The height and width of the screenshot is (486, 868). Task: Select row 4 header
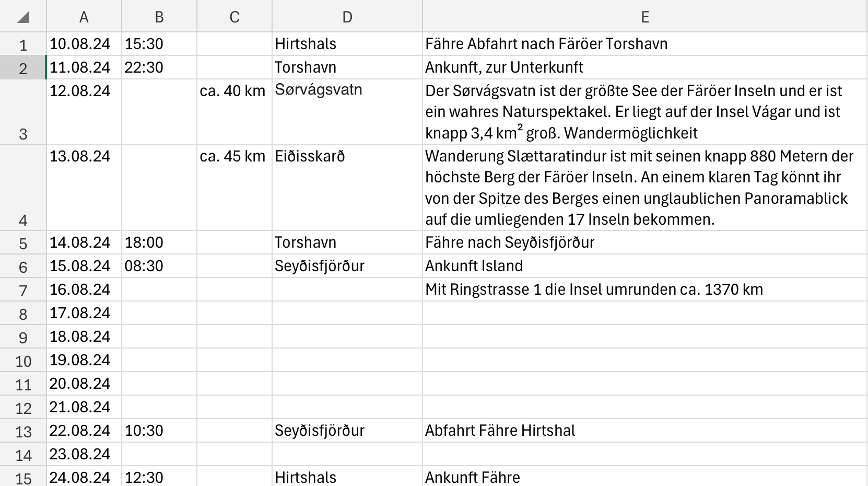(23, 188)
